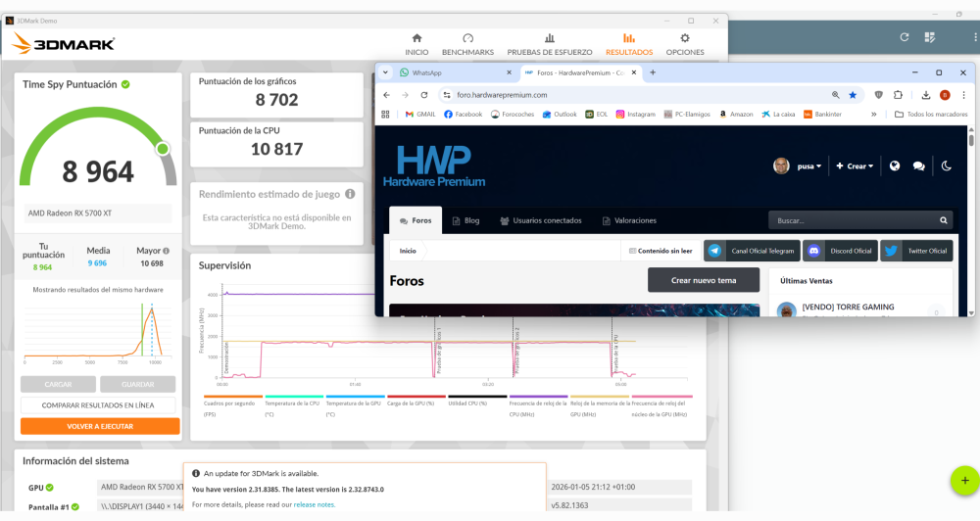Click the Buscar search input field
980x521 pixels.
[854, 220]
